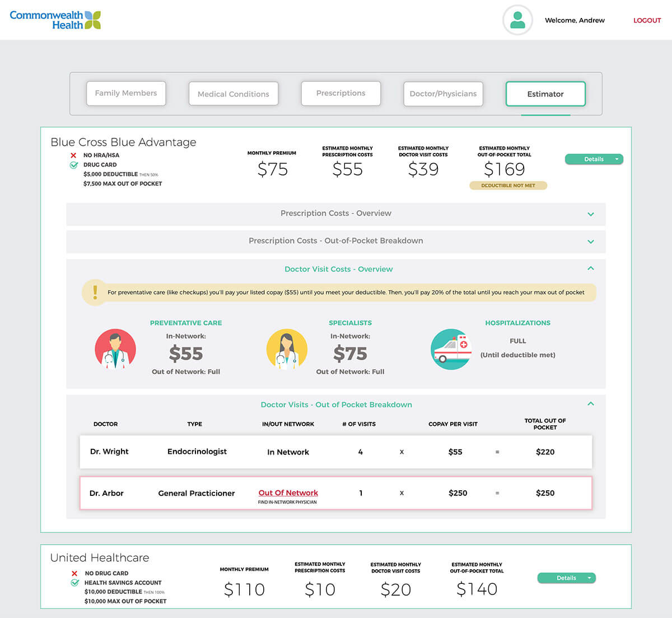Click the Logout link

[x=647, y=20]
